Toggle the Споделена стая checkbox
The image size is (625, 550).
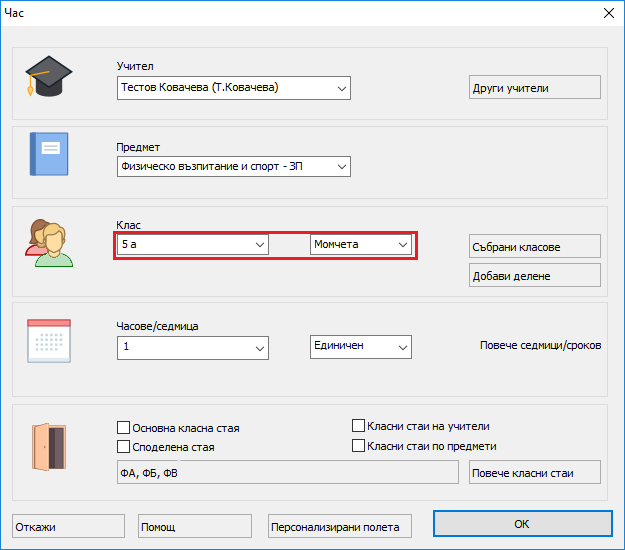(x=124, y=447)
